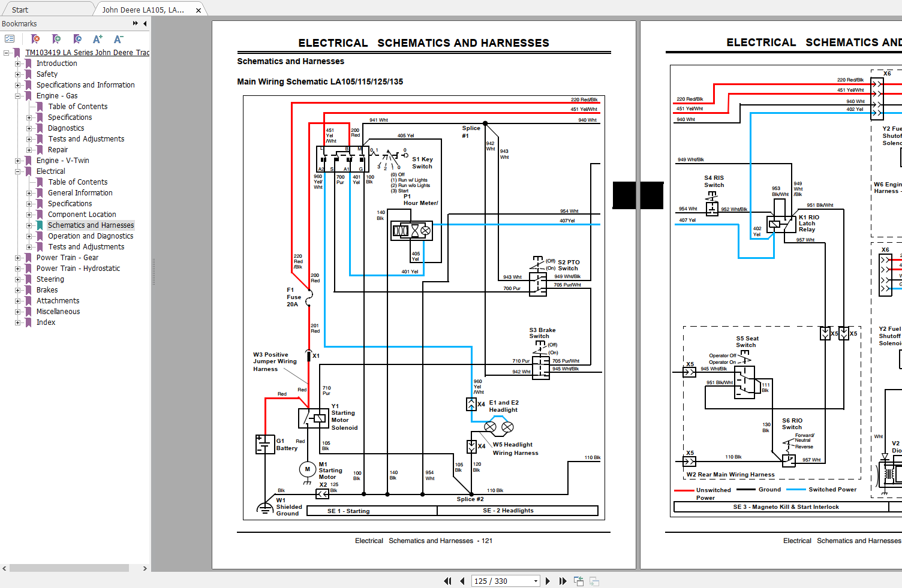Screen dimensions: 902x588
Task: Click the "SE - 2 Headlights" schematic label
Action: coord(508,511)
